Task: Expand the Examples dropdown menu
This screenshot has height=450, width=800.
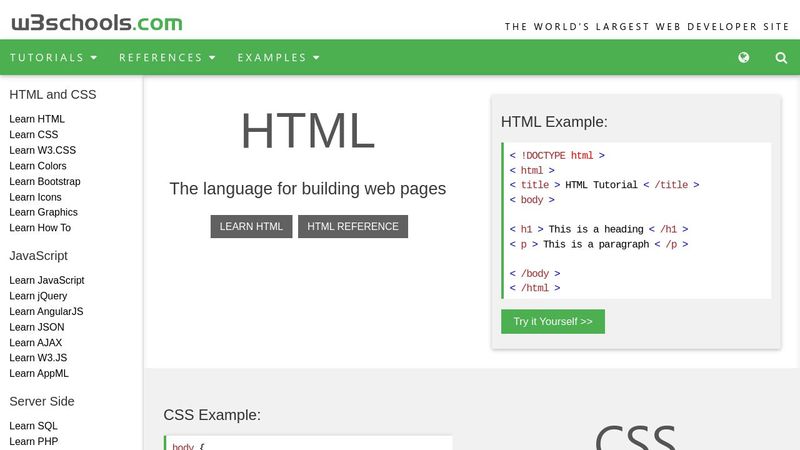Action: 278,58
